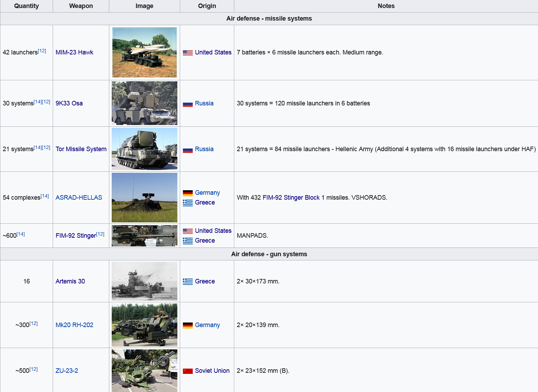
Task: Open Russia origin link for 9K33 Osa
Action: (204, 103)
